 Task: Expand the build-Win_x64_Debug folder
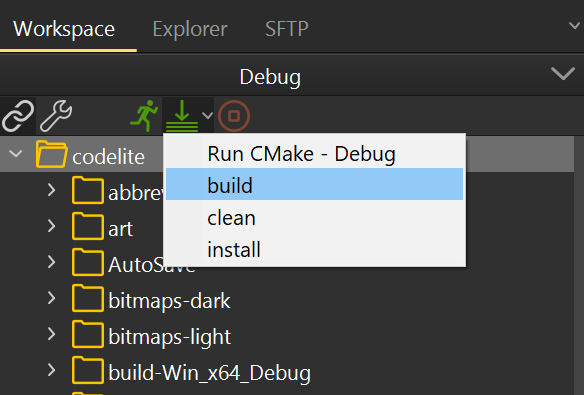pyautogui.click(x=52, y=370)
